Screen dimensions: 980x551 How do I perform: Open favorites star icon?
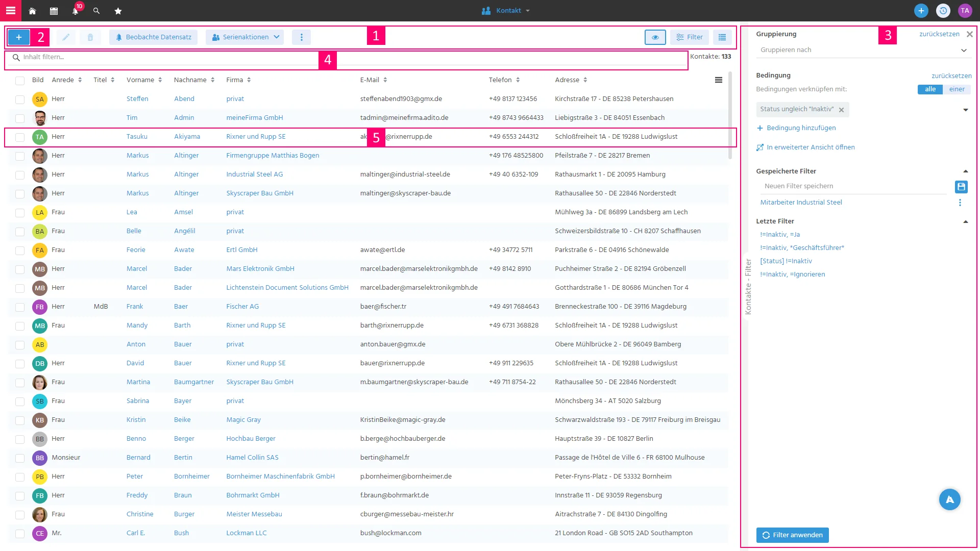[118, 11]
